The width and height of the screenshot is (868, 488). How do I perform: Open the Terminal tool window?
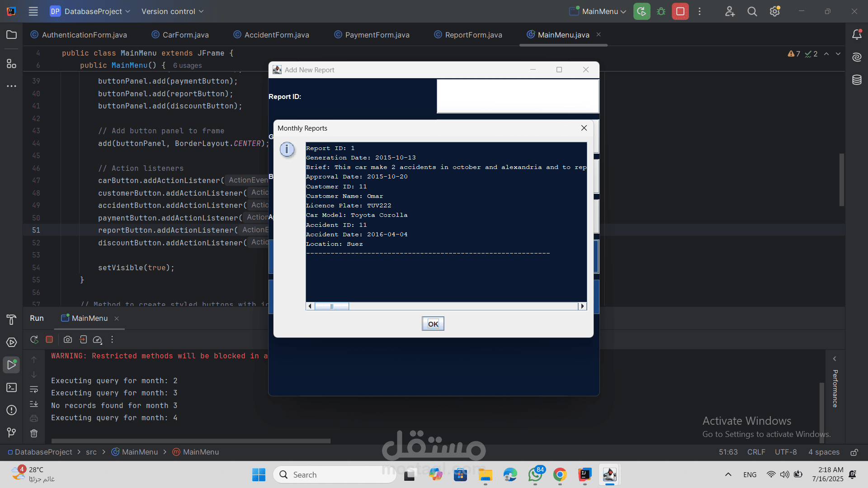(x=11, y=388)
